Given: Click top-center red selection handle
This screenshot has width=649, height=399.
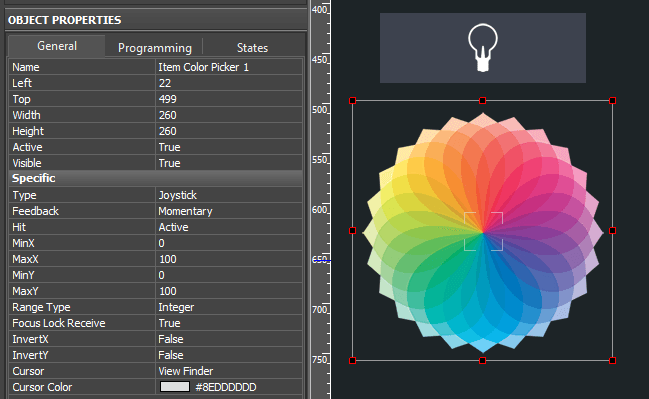Looking at the screenshot, I should pos(482,101).
